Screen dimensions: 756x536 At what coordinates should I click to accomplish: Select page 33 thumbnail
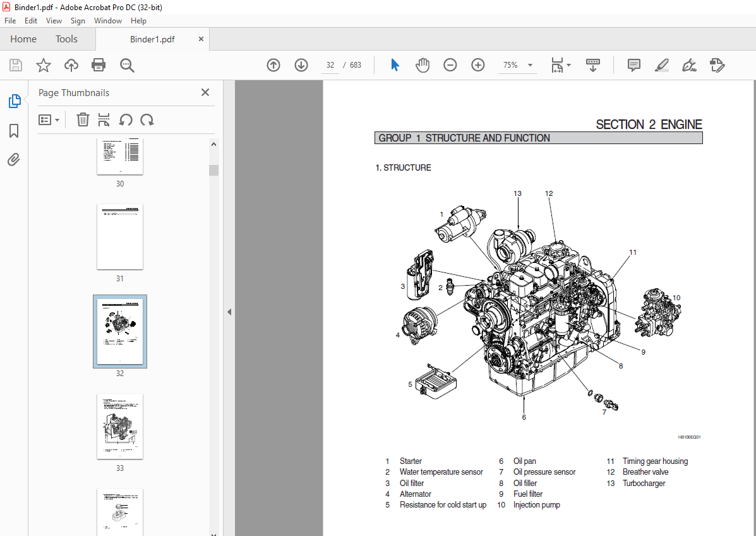pos(119,426)
